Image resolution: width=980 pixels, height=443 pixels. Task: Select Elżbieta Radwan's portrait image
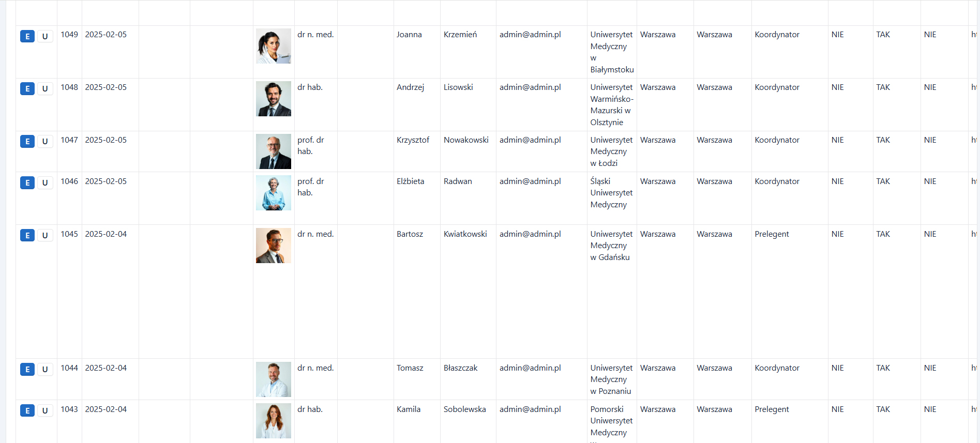274,193
